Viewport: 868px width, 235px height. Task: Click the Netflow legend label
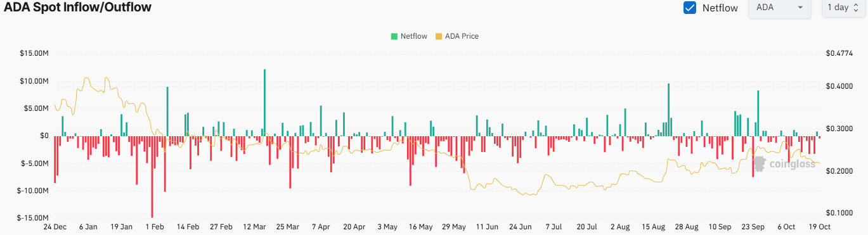pyautogui.click(x=414, y=36)
